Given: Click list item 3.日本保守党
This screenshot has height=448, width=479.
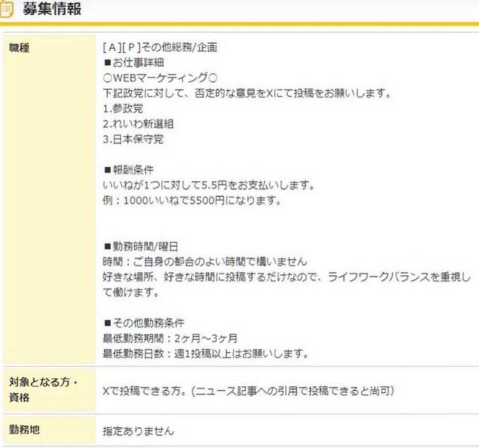Looking at the screenshot, I should 133,139.
